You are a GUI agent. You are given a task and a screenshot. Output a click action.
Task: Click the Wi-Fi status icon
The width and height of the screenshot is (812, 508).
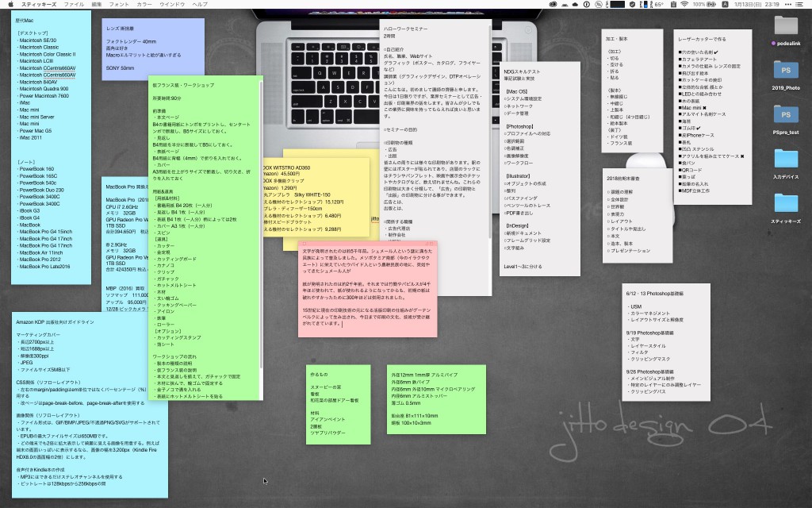[684, 4]
